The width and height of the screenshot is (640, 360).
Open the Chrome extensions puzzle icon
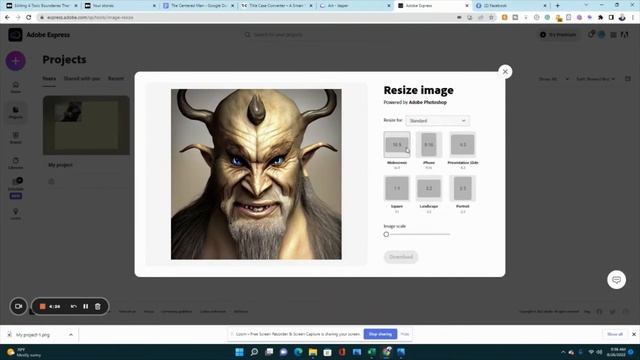pyautogui.click(x=600, y=18)
